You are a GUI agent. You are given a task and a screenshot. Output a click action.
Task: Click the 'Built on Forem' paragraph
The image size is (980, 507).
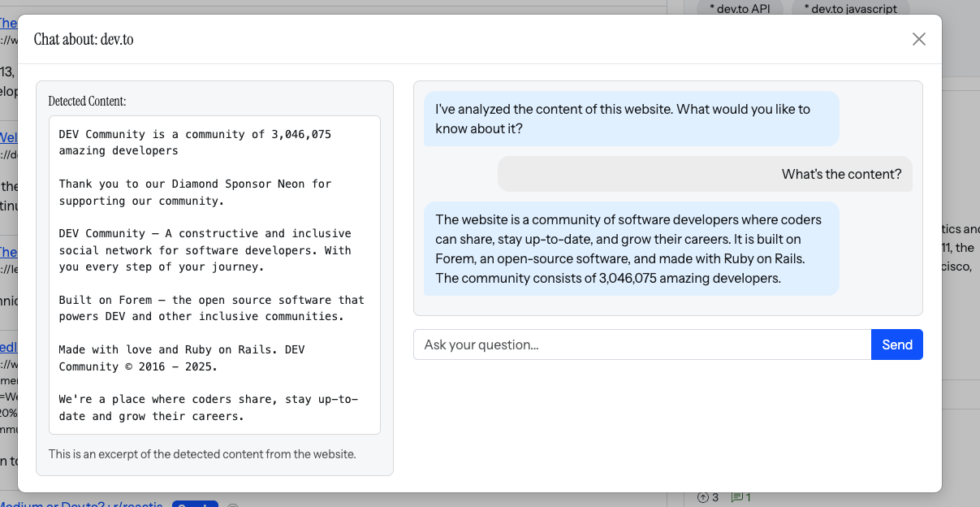point(212,308)
